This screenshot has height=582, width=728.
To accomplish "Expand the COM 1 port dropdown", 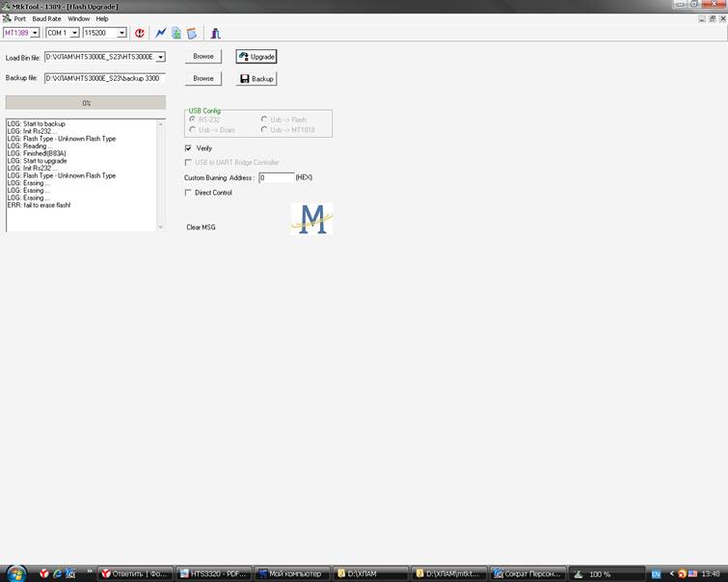I will [75, 33].
